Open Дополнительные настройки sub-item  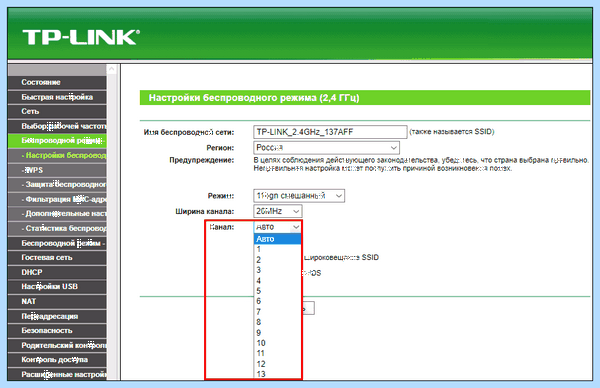(x=57, y=214)
